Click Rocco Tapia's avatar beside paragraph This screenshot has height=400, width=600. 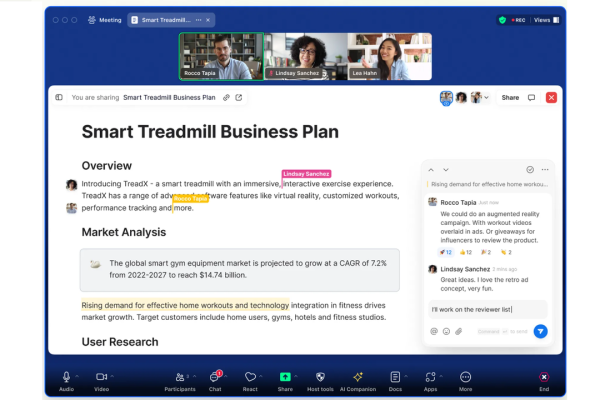(x=72, y=208)
